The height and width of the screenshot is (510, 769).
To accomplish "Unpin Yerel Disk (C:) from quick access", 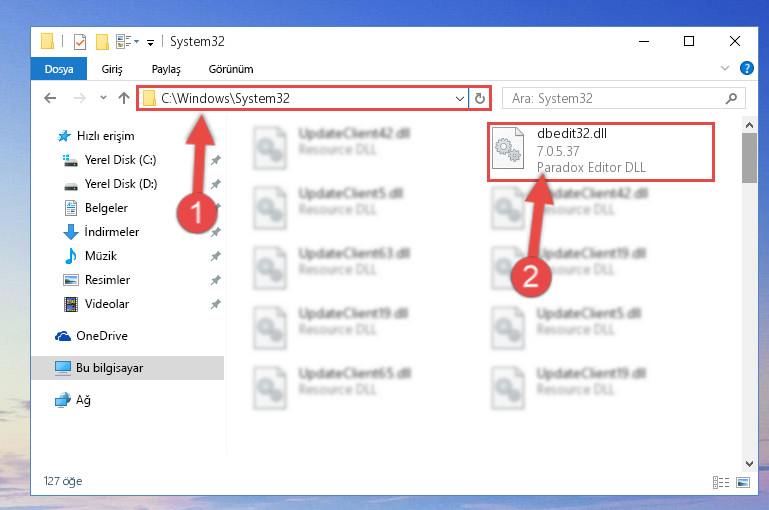I will pos(215,160).
